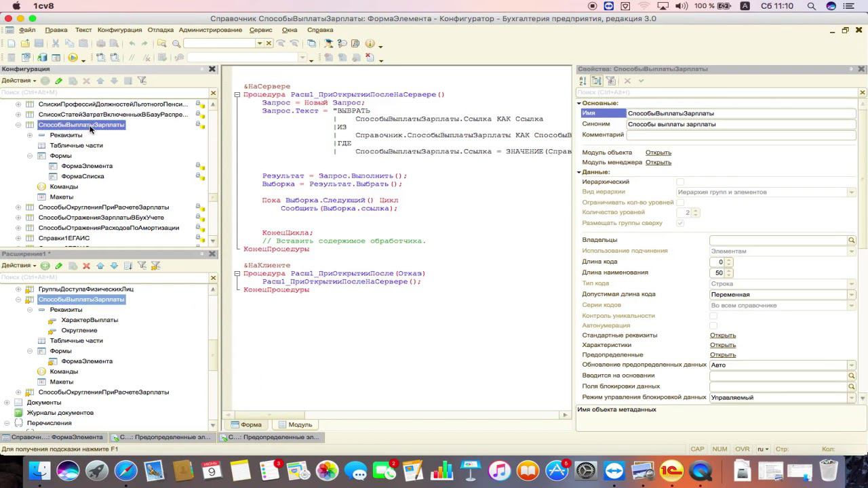Screen dimensions: 868x488
Task: Click the move down arrow in Расширение1 toolbar
Action: 114,266
